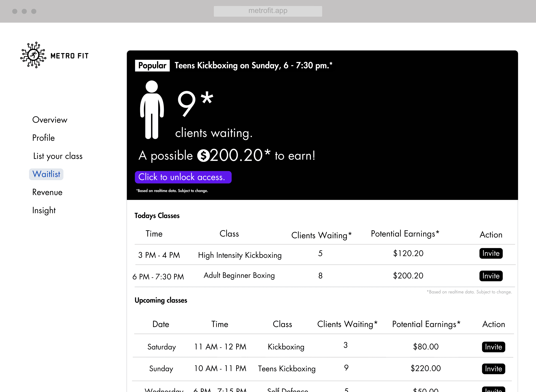Click '$200.20' in Todays Classes table

click(408, 276)
